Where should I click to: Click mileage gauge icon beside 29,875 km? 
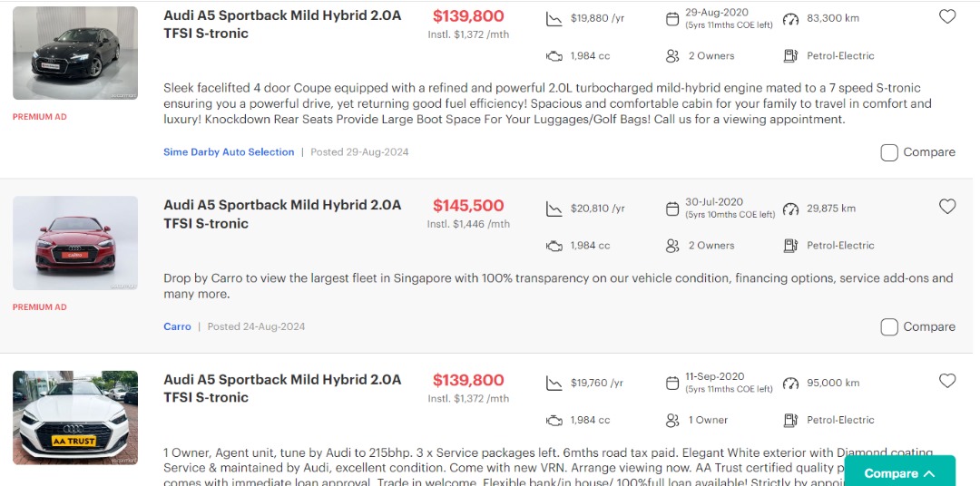(x=791, y=209)
